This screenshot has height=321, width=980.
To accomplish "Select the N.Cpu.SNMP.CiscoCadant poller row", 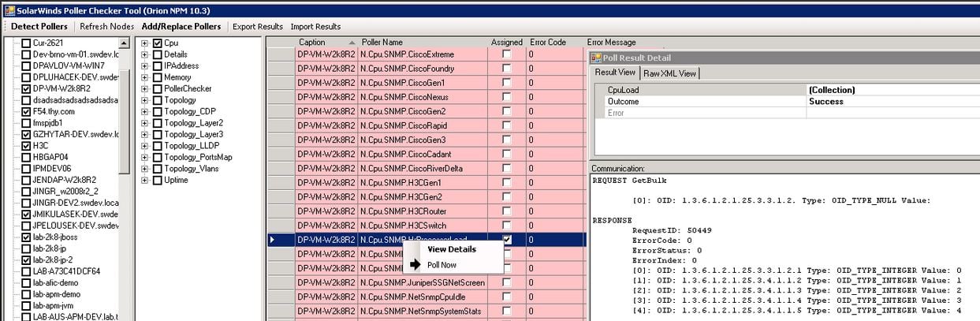I will pyautogui.click(x=427, y=154).
